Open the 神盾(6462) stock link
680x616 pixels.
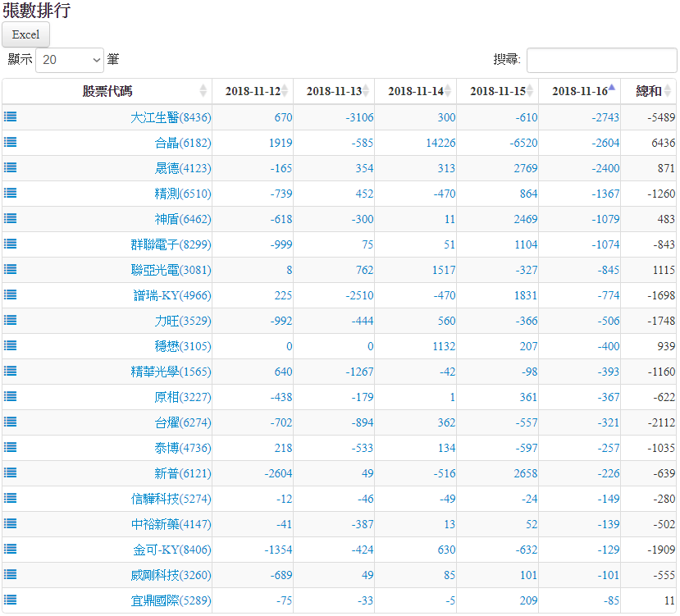[183, 219]
